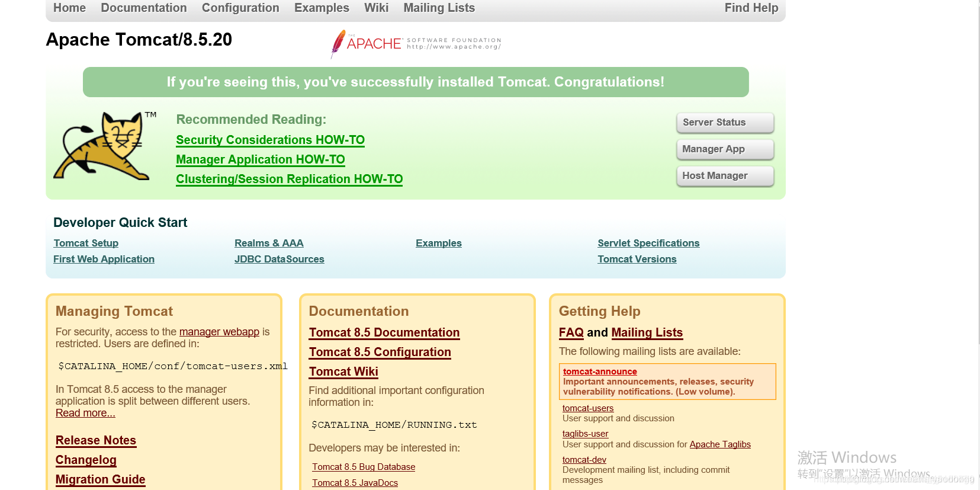
Task: Click the Apache Software Foundation feather logo
Action: coord(416,44)
